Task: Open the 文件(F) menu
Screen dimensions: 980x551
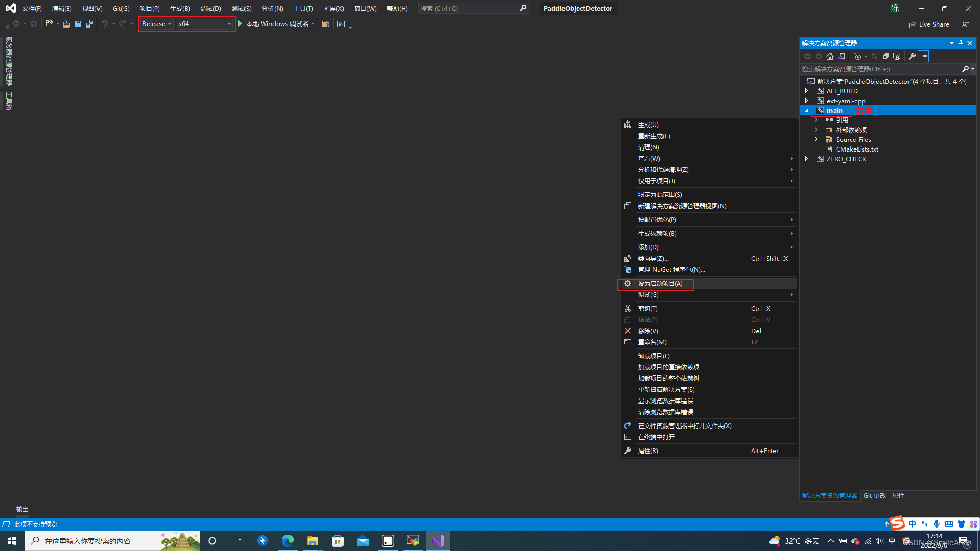Action: click(x=32, y=8)
